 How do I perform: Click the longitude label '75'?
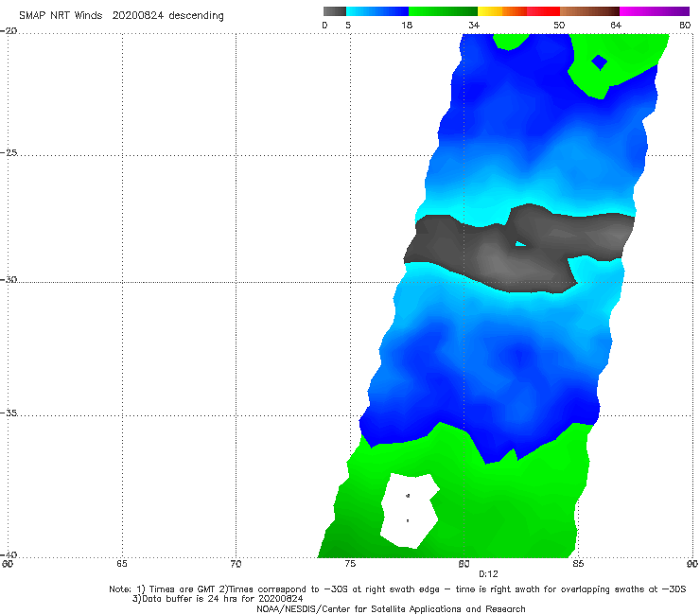350,564
